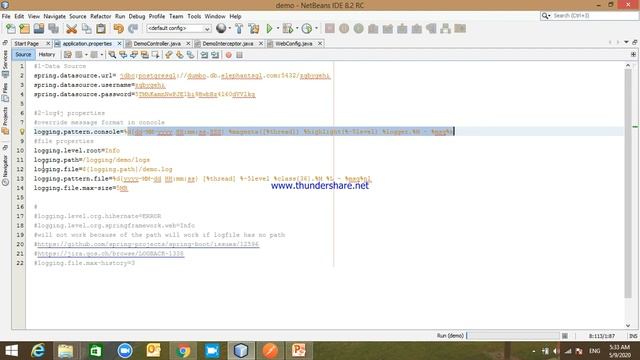Open the Services side panel
Screen dimensions: 640x360
[x=5, y=63]
